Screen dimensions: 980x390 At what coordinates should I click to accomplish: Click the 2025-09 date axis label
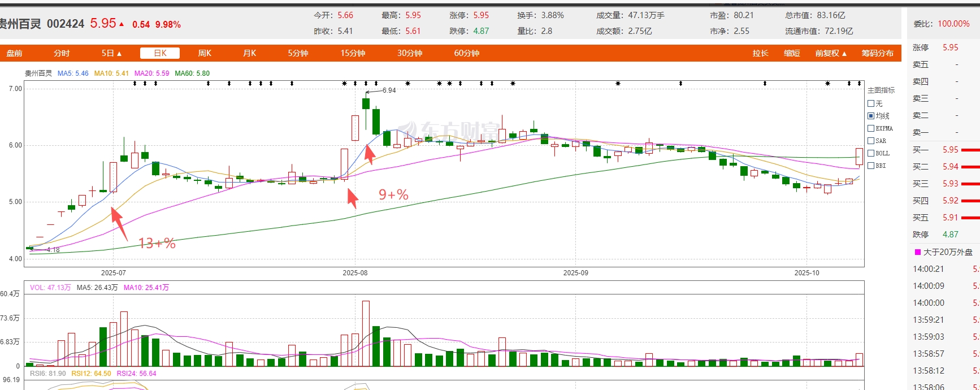(575, 273)
